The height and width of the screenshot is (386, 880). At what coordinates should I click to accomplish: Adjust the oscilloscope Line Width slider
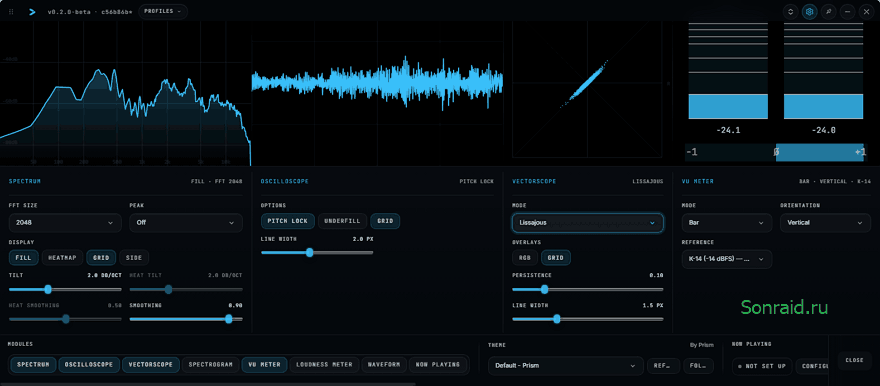coord(317,253)
